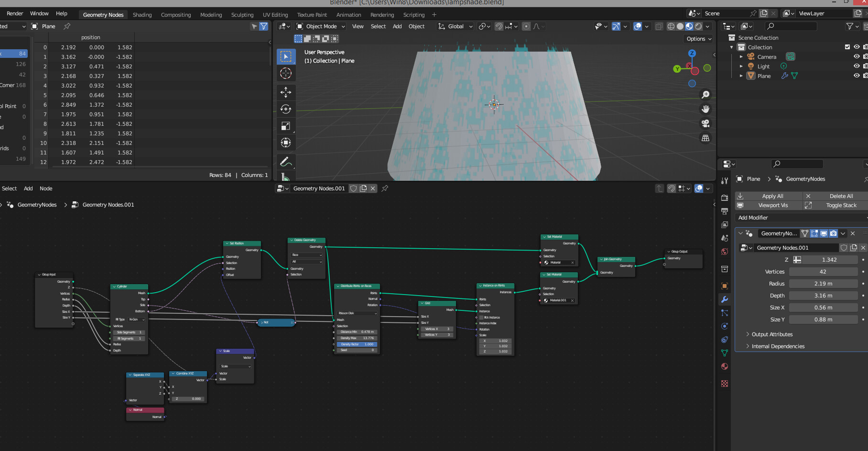Uncheck the Collection exclude checkbox

847,47
